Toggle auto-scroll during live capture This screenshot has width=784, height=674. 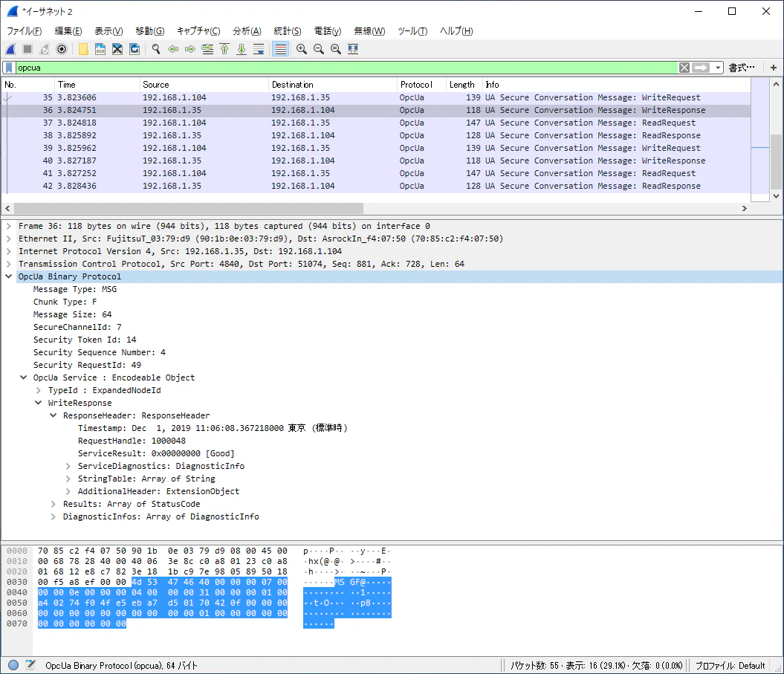(259, 49)
